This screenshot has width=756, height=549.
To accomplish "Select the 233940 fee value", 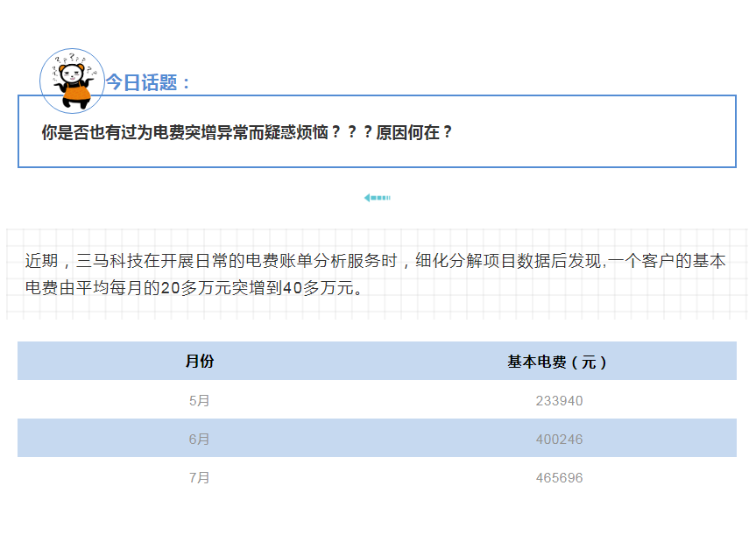I will (x=559, y=401).
